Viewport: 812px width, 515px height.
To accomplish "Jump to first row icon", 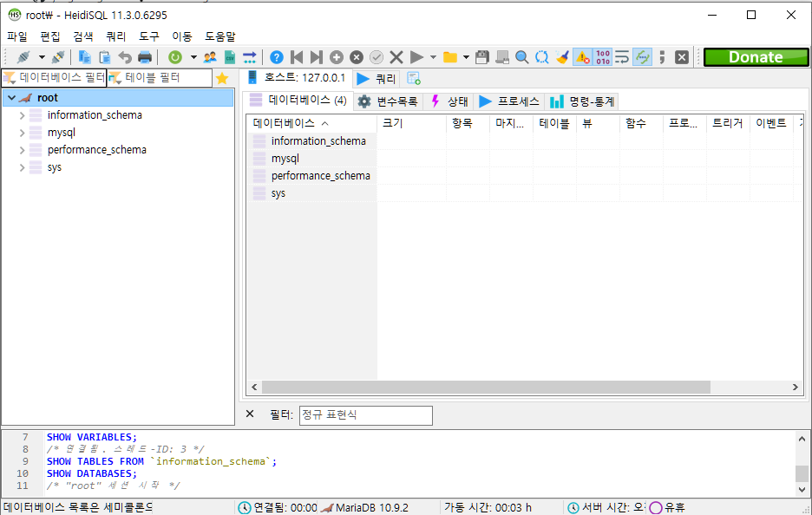I will click(297, 57).
